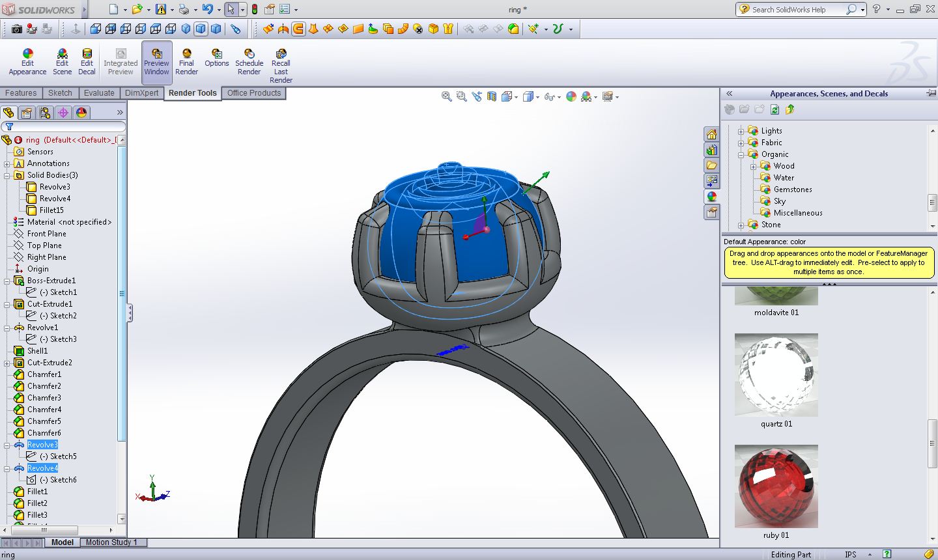Screen dimensions: 938x560
Task: Collapse the Organic folder
Action: pos(741,154)
